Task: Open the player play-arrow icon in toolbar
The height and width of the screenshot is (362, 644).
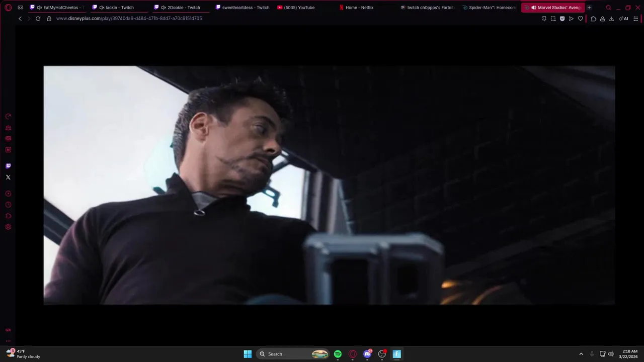Action: 571,19
